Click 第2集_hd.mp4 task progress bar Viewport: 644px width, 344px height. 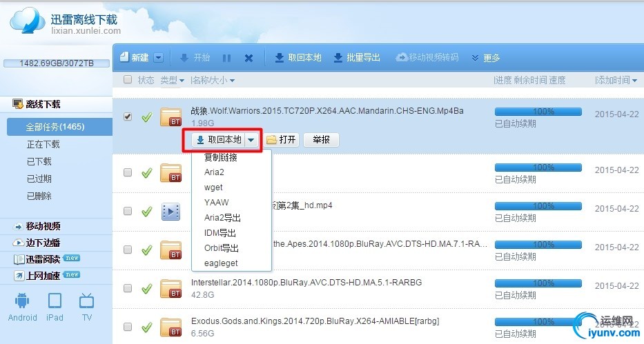(x=538, y=206)
